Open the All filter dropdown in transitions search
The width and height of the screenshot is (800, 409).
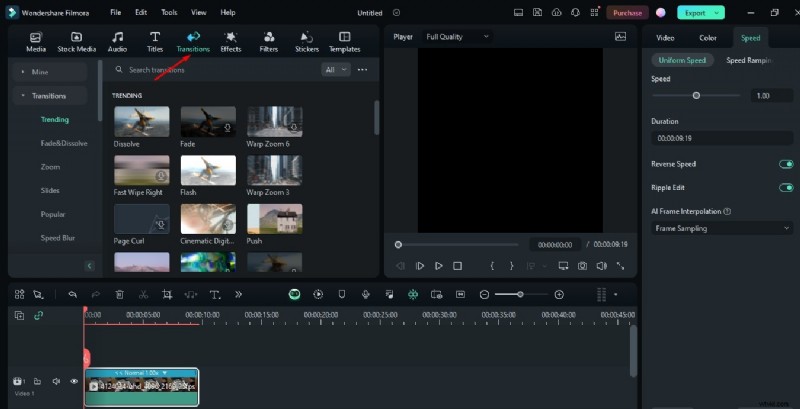click(336, 69)
